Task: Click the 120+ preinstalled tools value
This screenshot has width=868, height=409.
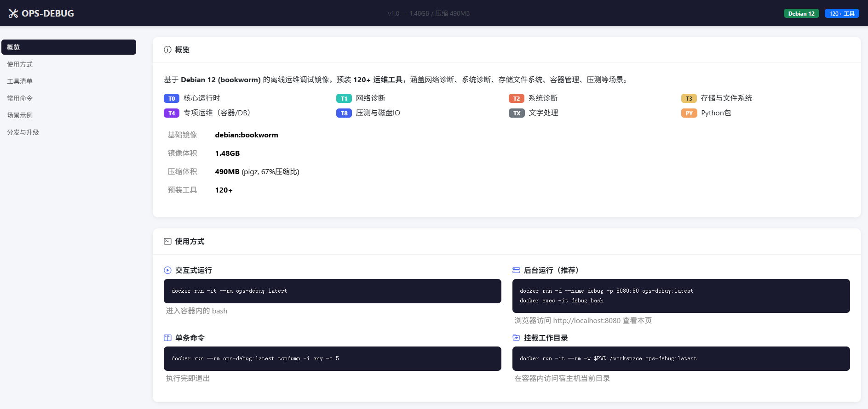Action: click(224, 190)
